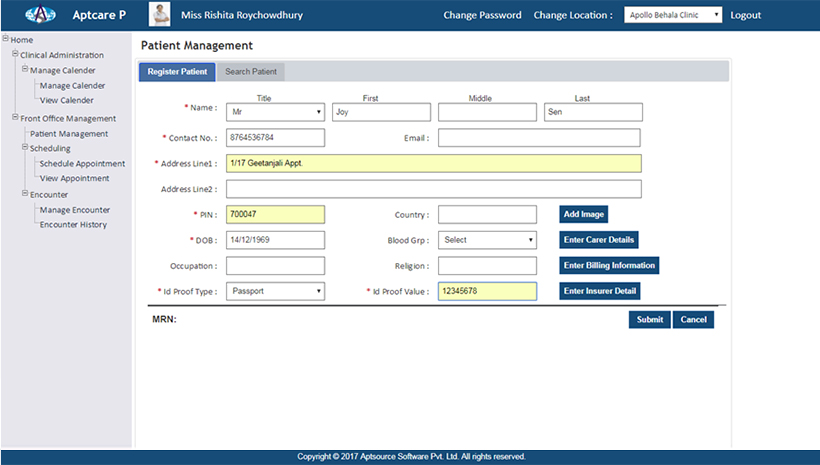This screenshot has height=465, width=820.
Task: Open the Title dropdown showing Mr
Action: pos(275,113)
